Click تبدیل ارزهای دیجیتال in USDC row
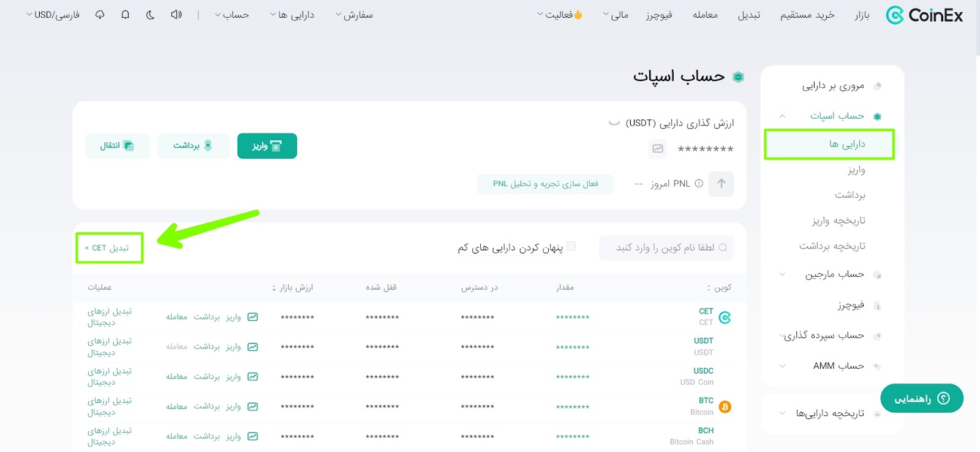 pos(110,377)
